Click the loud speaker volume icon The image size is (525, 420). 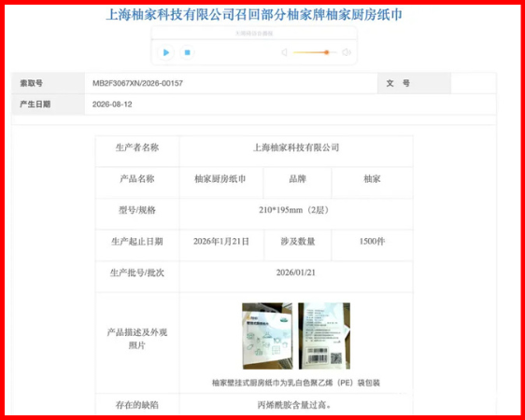[347, 52]
